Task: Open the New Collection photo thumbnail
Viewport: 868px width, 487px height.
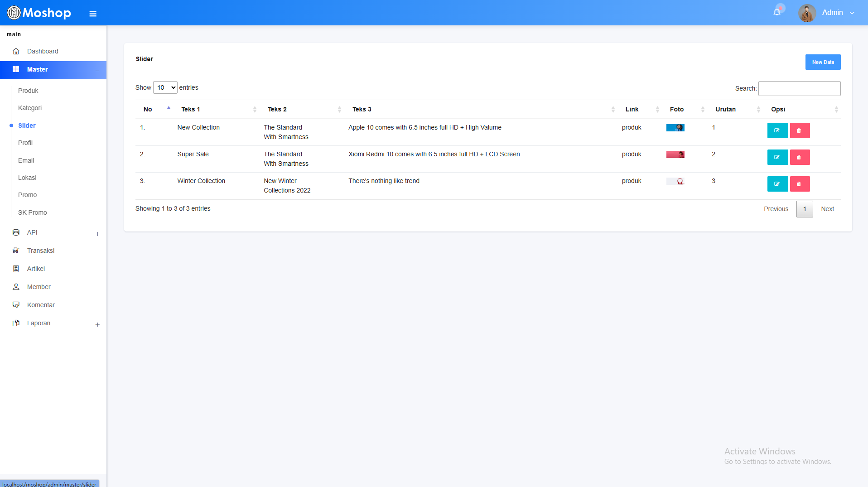Action: pyautogui.click(x=675, y=128)
